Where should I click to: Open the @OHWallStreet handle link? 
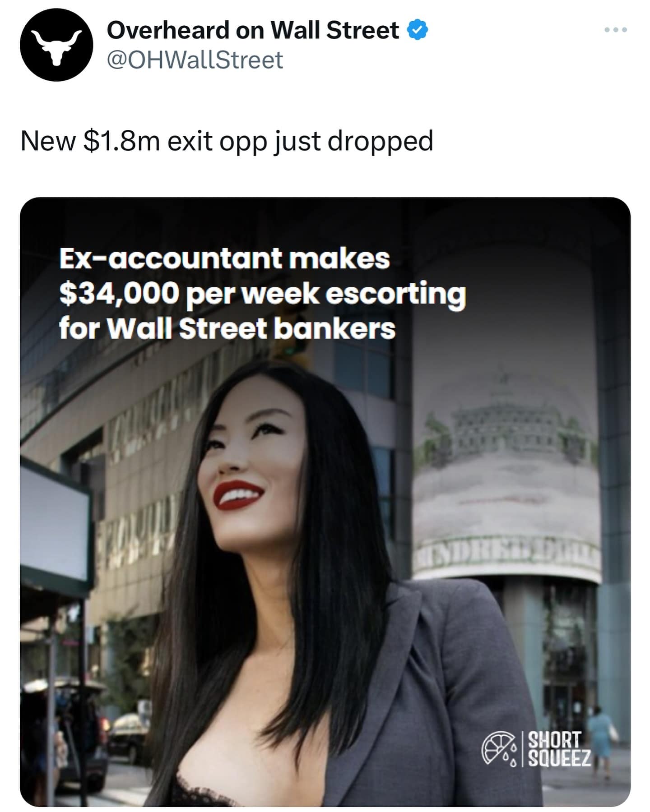tap(195, 60)
